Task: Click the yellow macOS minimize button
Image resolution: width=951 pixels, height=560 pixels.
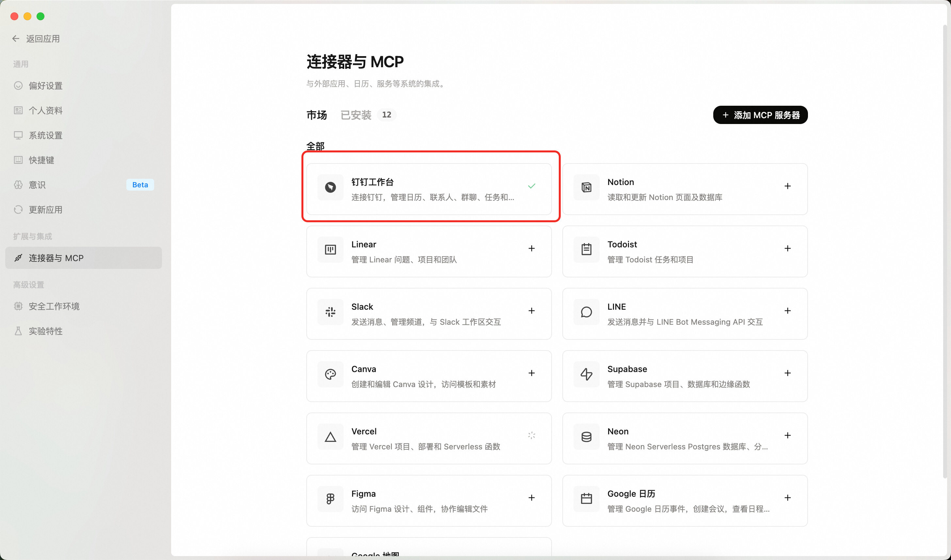Action: (x=27, y=16)
